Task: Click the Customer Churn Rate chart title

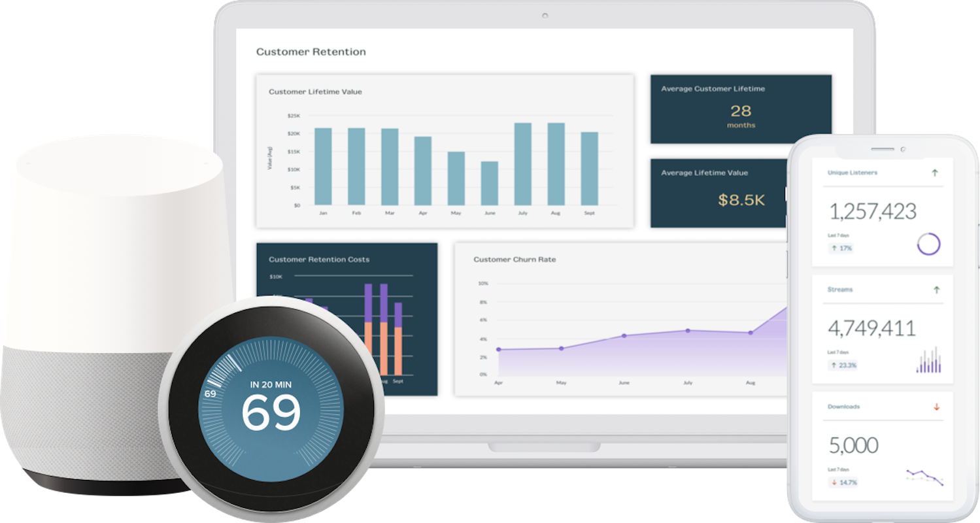Action: (x=515, y=260)
